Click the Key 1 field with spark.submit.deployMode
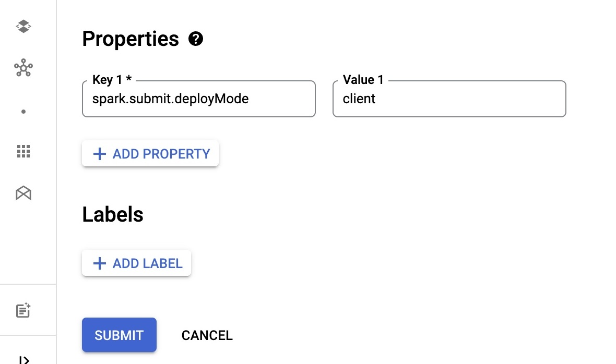 pos(198,99)
